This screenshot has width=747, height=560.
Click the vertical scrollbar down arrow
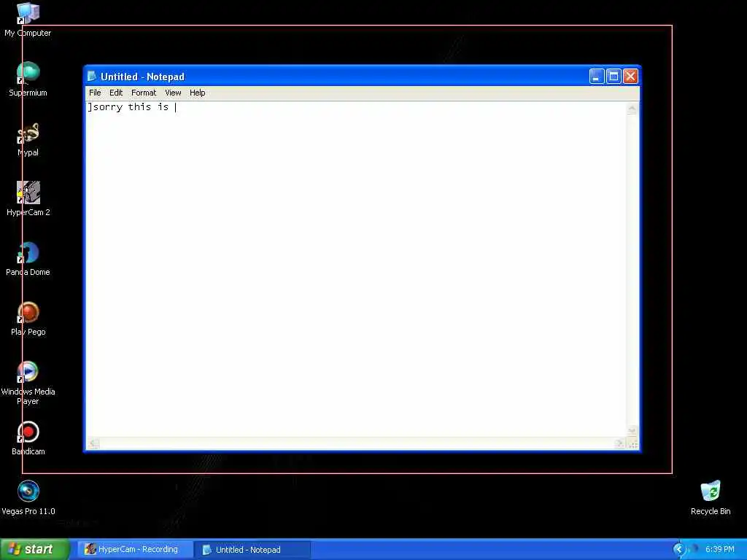pyautogui.click(x=632, y=430)
